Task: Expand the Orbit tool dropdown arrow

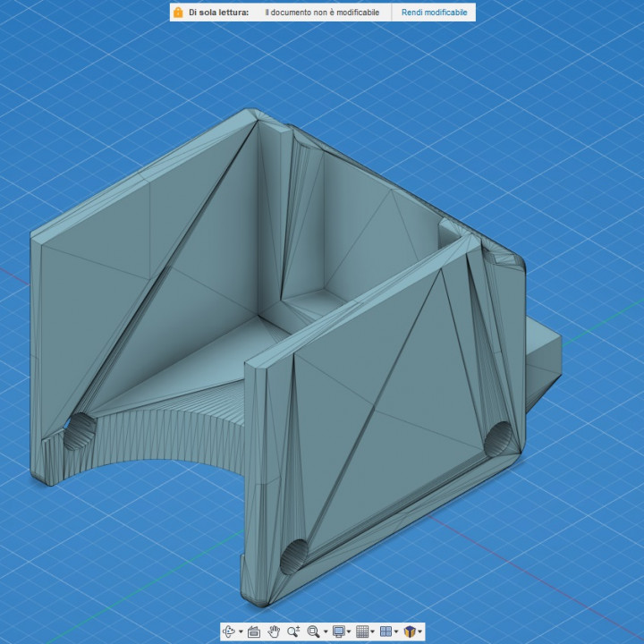Action: coord(240,632)
